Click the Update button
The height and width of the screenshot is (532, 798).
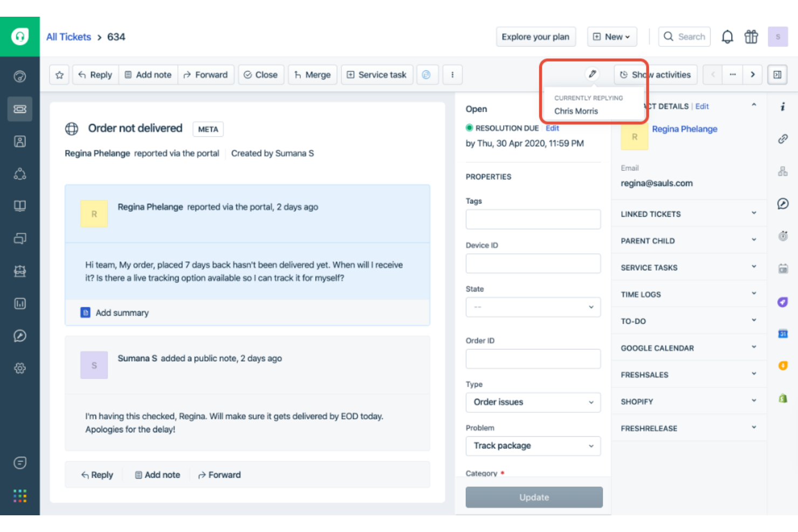click(x=534, y=497)
